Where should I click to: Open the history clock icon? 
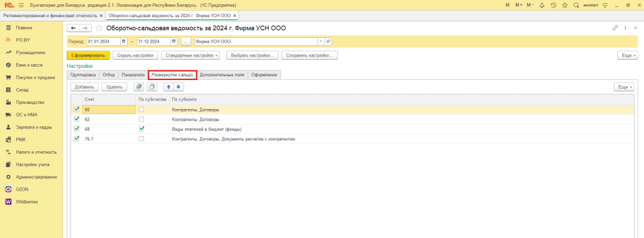553,5
